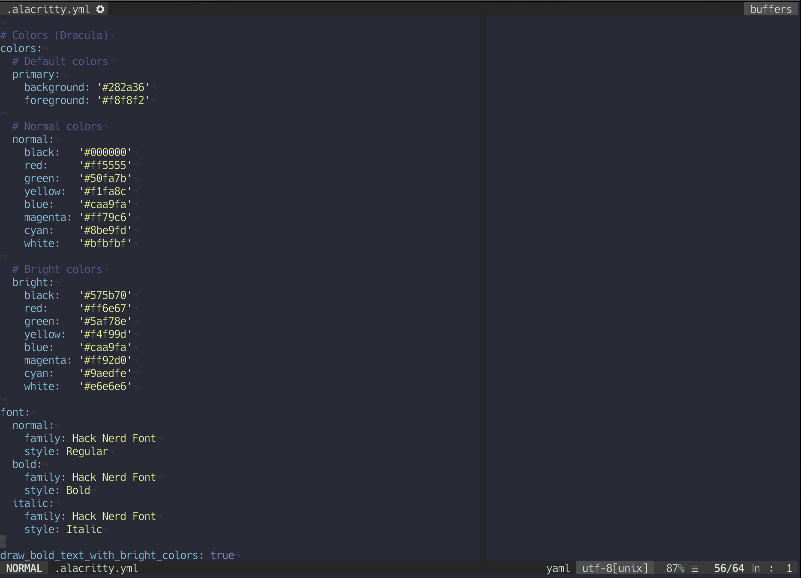Image resolution: width=801 pixels, height=578 pixels.
Task: Place cursor on '# Colors (Dracula)' comment
Action: 55,35
